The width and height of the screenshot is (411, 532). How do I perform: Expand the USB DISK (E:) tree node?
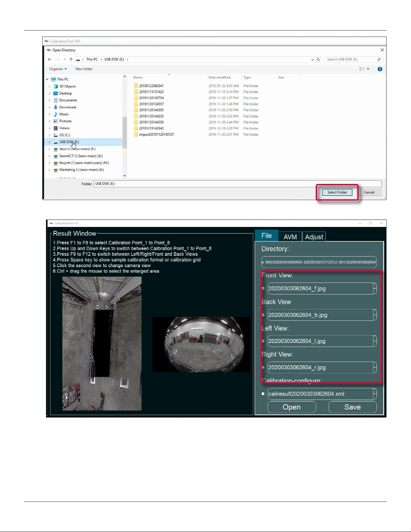[50, 142]
